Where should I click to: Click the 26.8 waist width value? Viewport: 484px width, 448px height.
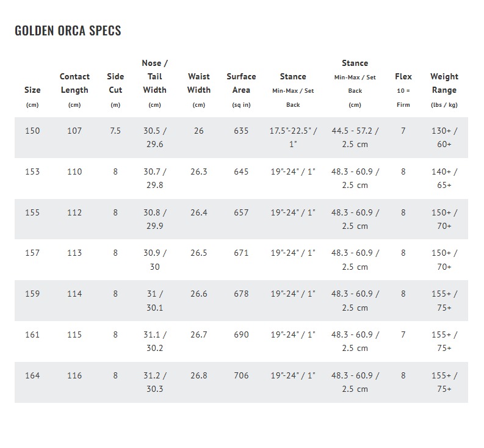(x=199, y=375)
